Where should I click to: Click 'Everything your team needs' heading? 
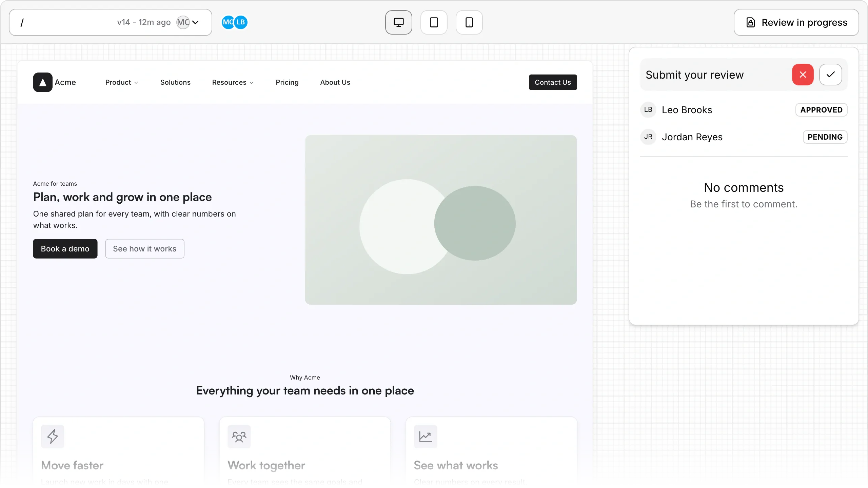coord(305,391)
